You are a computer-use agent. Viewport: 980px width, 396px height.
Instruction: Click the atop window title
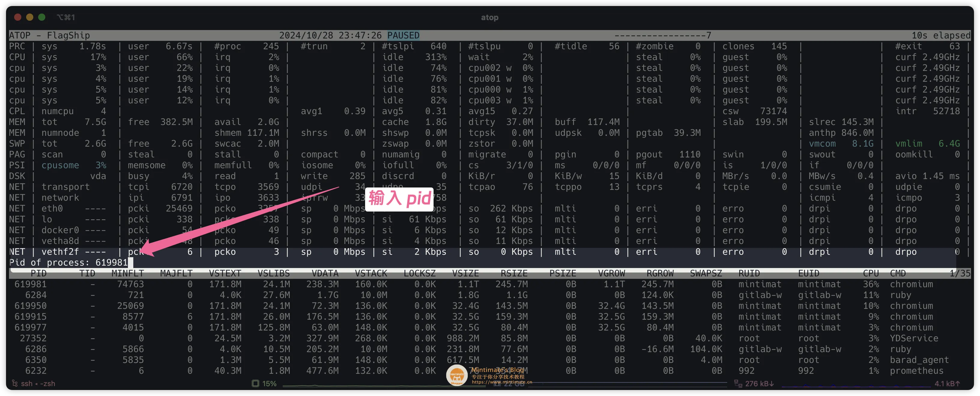tap(490, 17)
